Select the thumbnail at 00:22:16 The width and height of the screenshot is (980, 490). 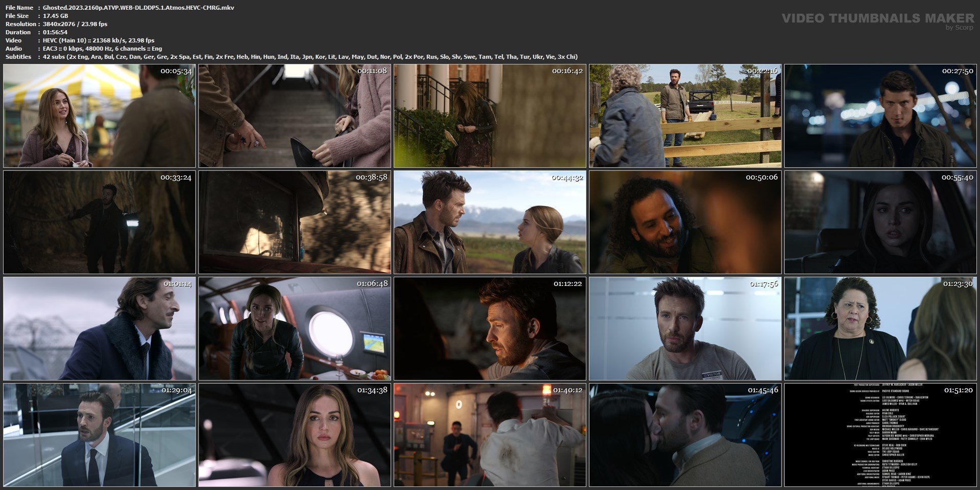click(685, 116)
